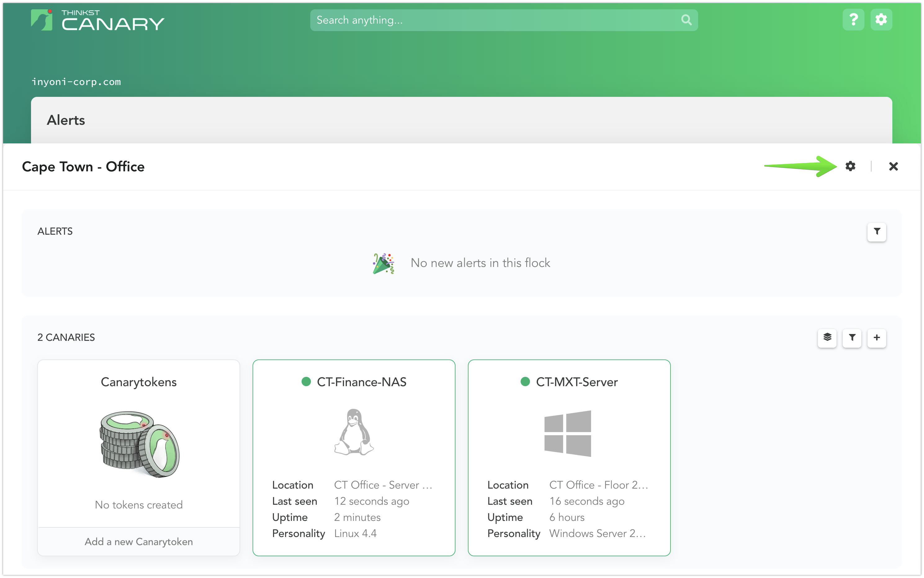Click 'No new alerts in this flock' text
Screen dimensions: 924x578
pyautogui.click(x=480, y=263)
